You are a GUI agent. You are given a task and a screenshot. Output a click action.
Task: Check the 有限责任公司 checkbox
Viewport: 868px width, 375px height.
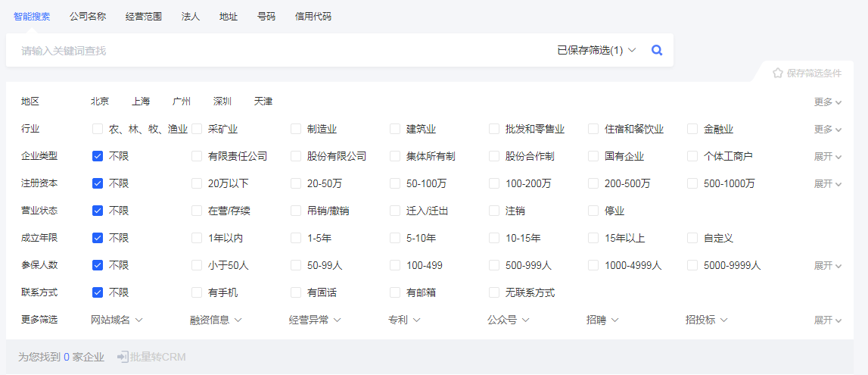tap(197, 156)
